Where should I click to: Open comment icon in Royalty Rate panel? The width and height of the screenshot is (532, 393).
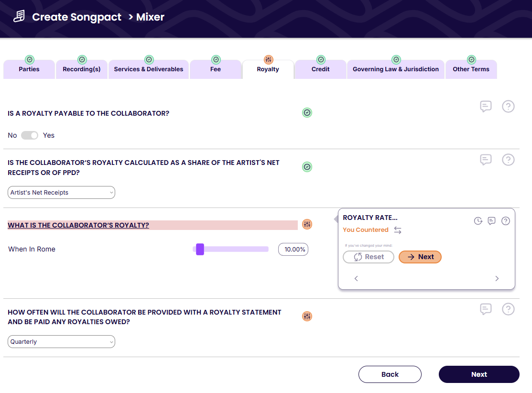(492, 221)
